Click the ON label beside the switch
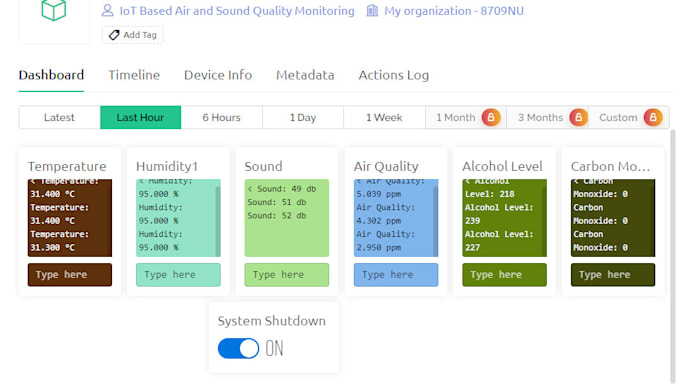This screenshot has height=390, width=680. tap(274, 348)
